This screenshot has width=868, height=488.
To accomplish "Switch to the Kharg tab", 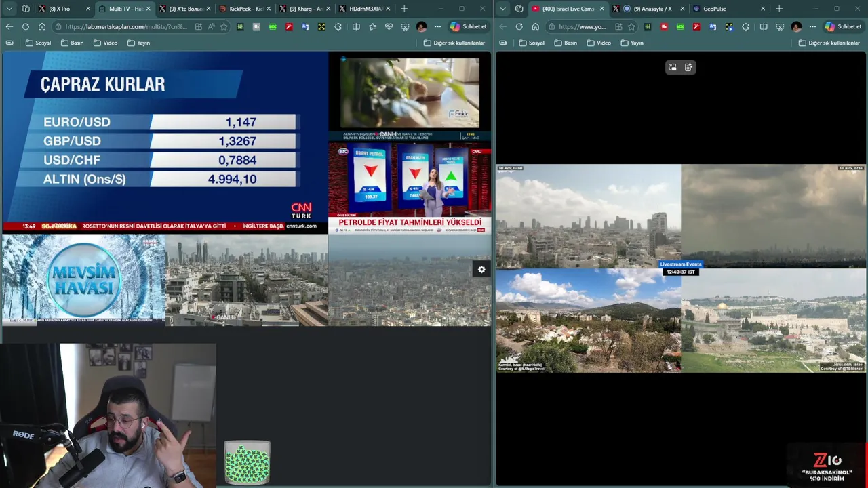I will pos(304,9).
